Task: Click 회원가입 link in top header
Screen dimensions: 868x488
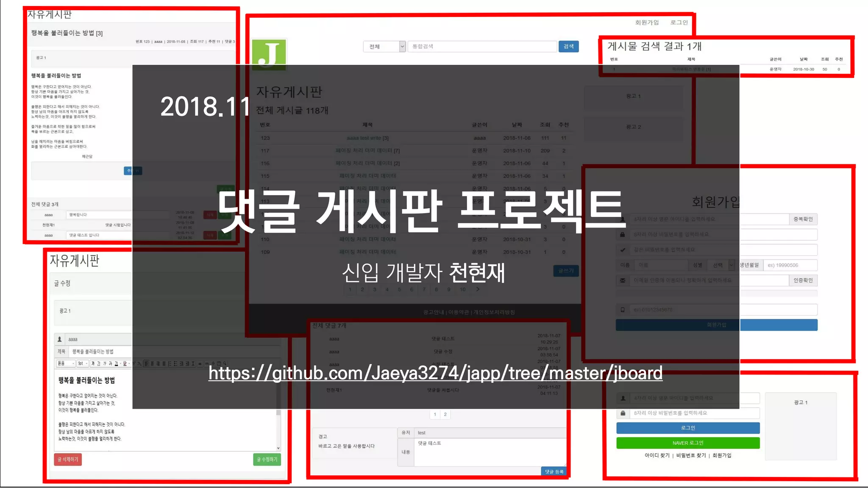Action: [x=647, y=22]
